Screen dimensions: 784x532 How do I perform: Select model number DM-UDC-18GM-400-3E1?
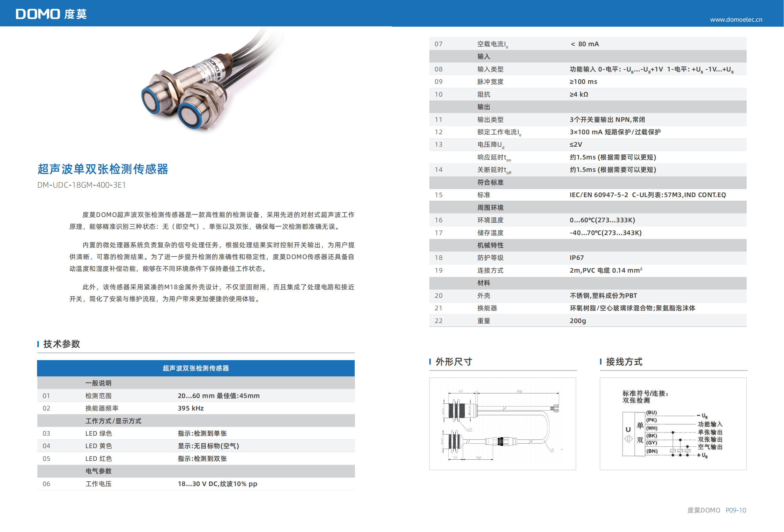click(82, 185)
